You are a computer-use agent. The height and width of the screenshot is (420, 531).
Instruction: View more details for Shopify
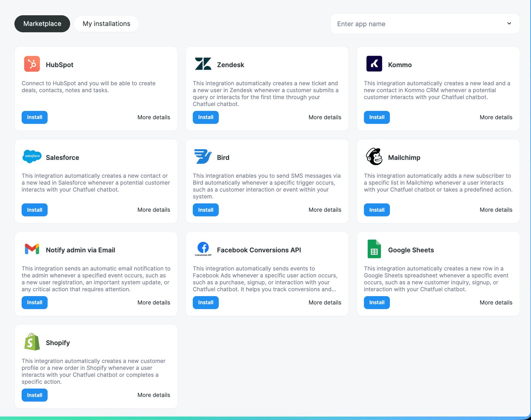154,395
